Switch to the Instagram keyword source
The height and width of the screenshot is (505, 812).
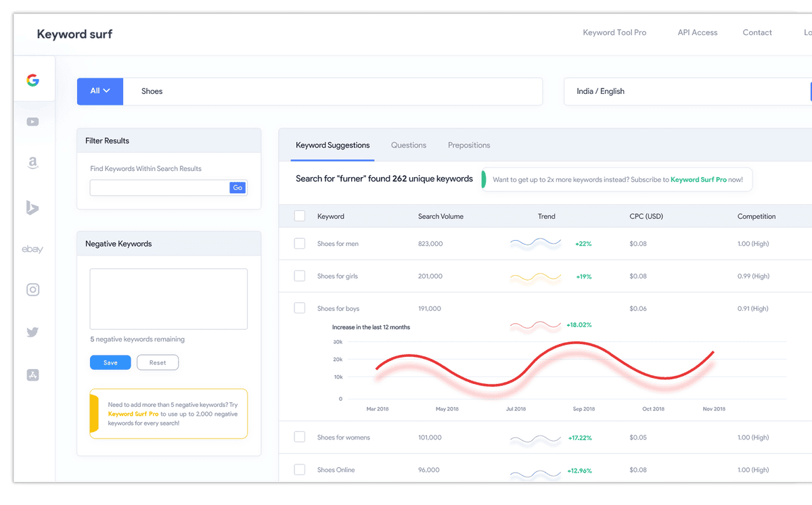click(x=32, y=289)
